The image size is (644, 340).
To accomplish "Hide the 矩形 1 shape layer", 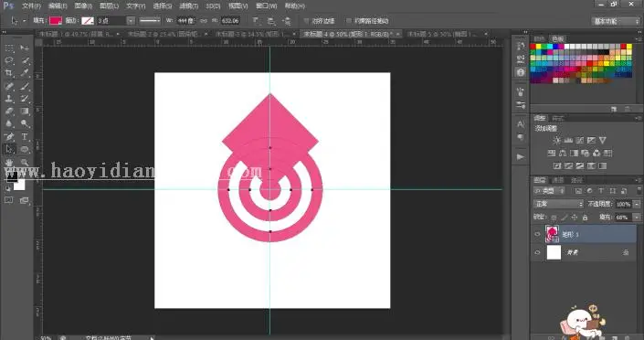I will 537,234.
